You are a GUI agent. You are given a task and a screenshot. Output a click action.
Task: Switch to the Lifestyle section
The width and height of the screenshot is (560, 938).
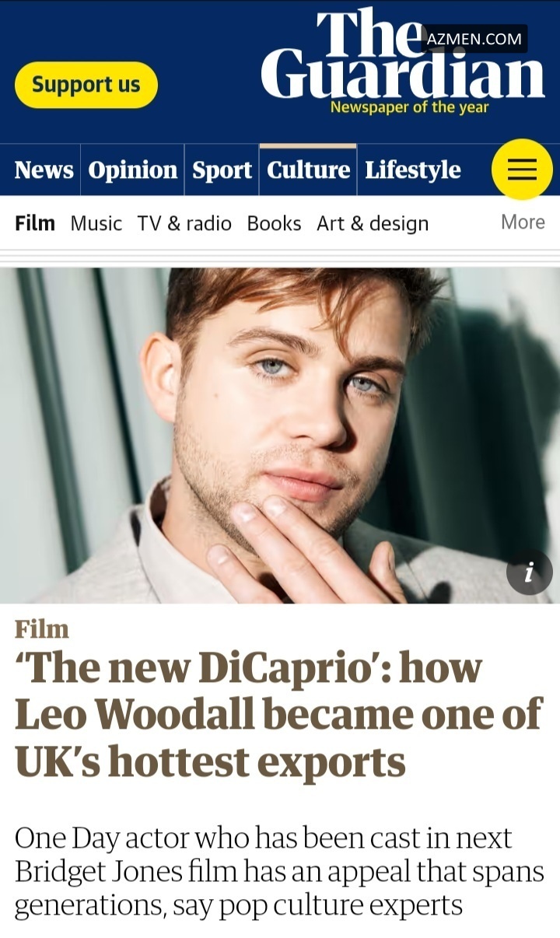(x=413, y=170)
